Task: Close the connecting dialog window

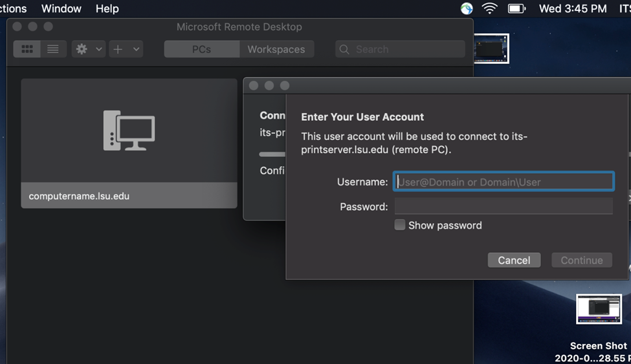Action: pyautogui.click(x=254, y=86)
